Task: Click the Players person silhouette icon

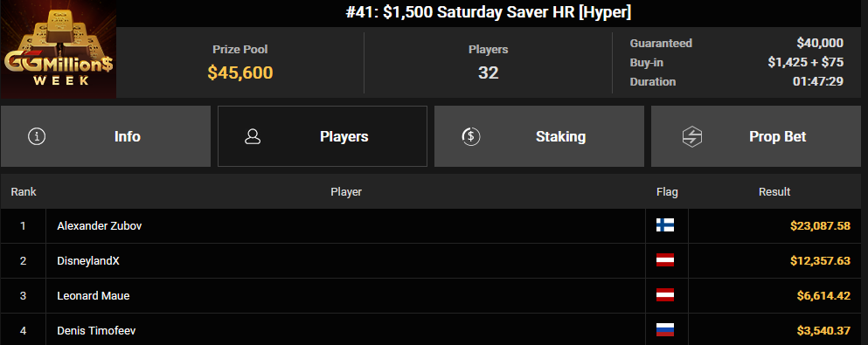Action: 253,136
